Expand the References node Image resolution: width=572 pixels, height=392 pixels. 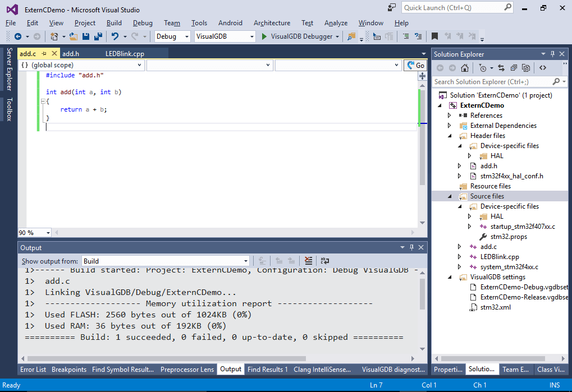pyautogui.click(x=449, y=115)
